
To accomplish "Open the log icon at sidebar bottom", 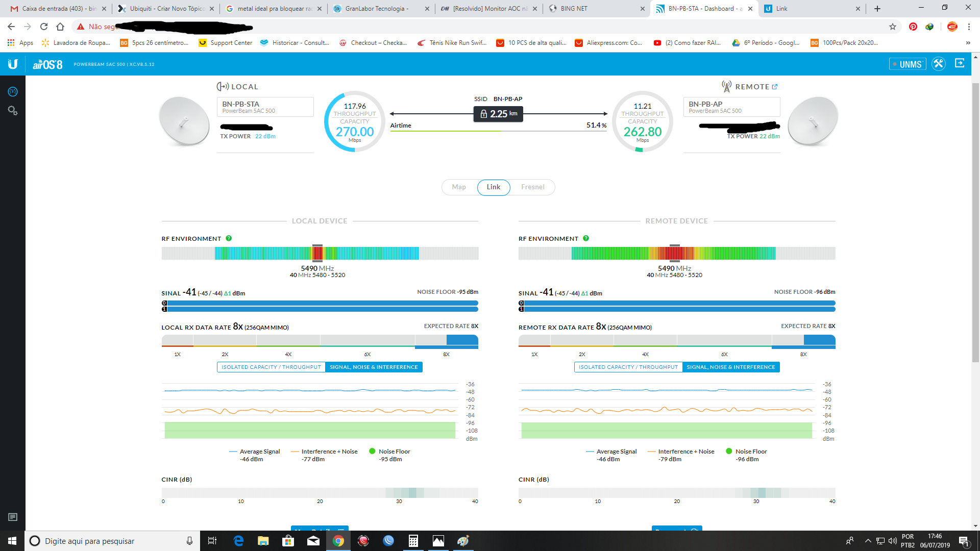I will [x=13, y=517].
